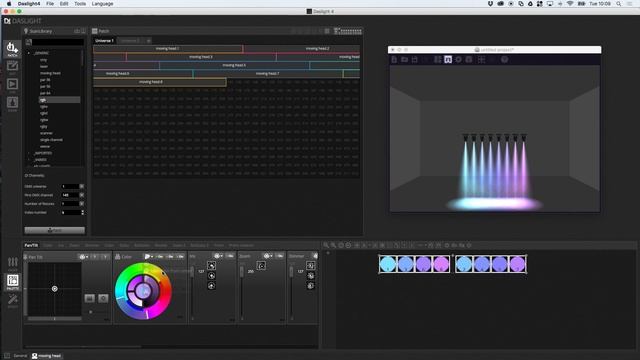The image size is (640, 360).
Task: Open the Color panel mode dropdown
Action: [148, 256]
